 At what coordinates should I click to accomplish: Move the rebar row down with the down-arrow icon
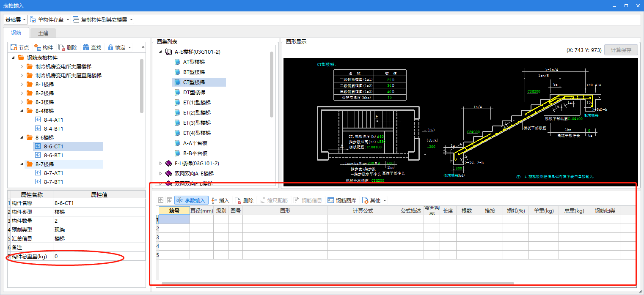[x=169, y=200]
